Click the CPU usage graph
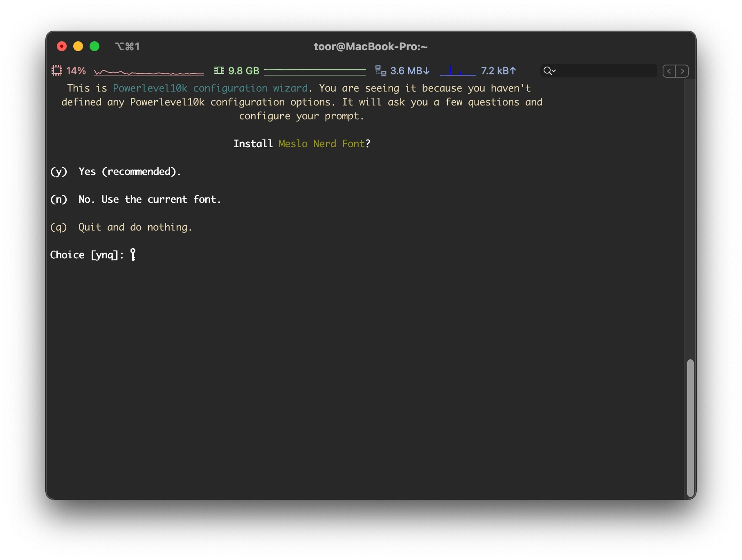Viewport: 742px width, 560px height. click(x=149, y=72)
